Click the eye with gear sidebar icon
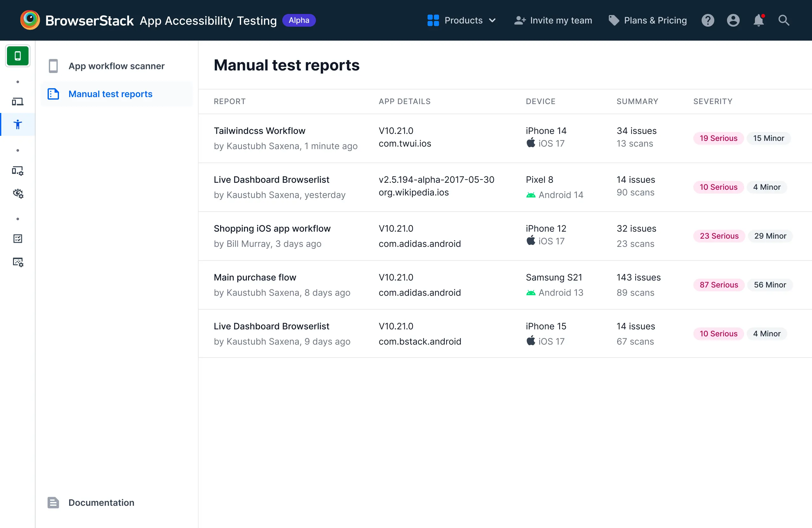The height and width of the screenshot is (528, 812). point(18,194)
